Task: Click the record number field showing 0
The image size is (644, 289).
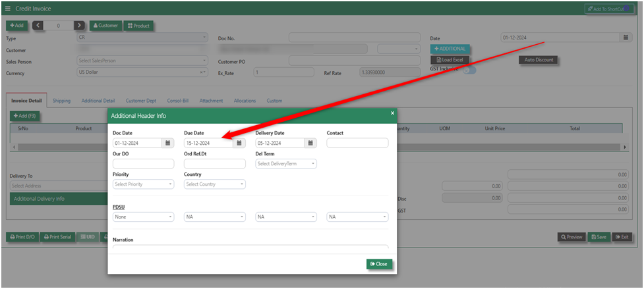Action: coord(58,26)
